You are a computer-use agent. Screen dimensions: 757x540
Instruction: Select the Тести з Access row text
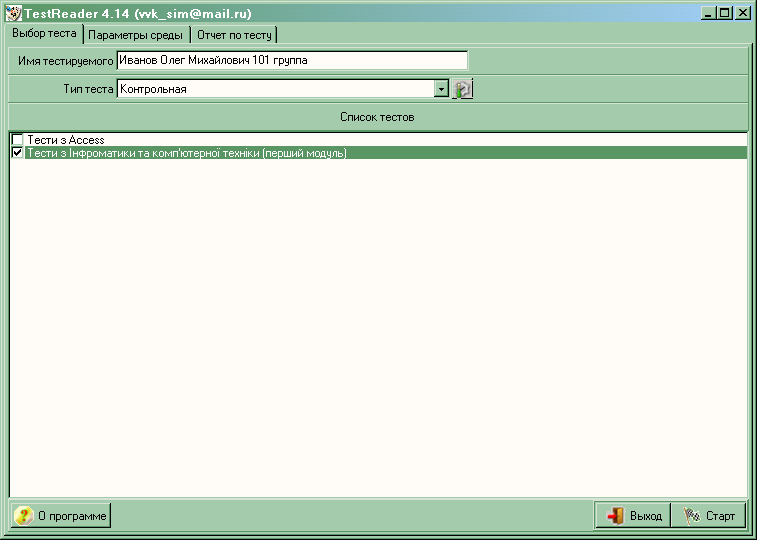tap(66, 140)
